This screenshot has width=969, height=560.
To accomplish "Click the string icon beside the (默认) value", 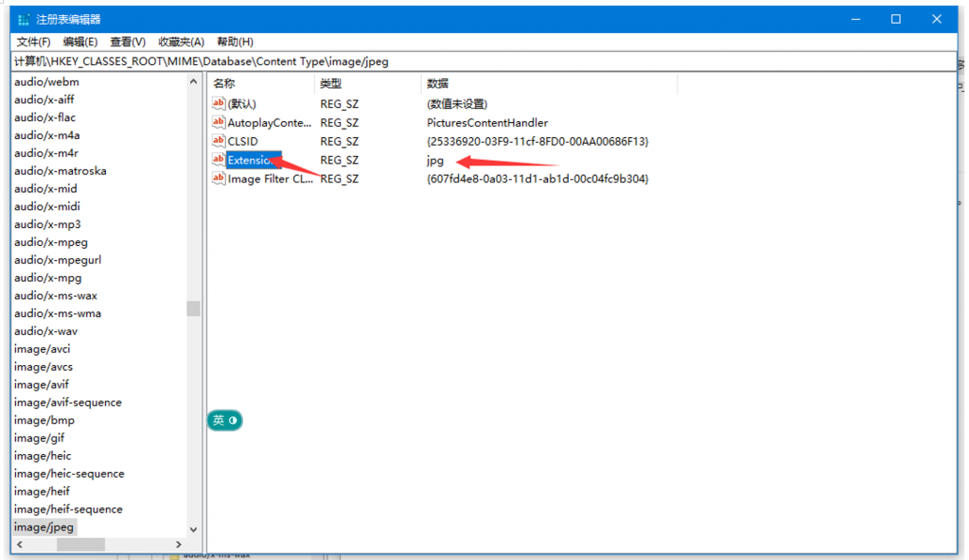I will (x=219, y=104).
